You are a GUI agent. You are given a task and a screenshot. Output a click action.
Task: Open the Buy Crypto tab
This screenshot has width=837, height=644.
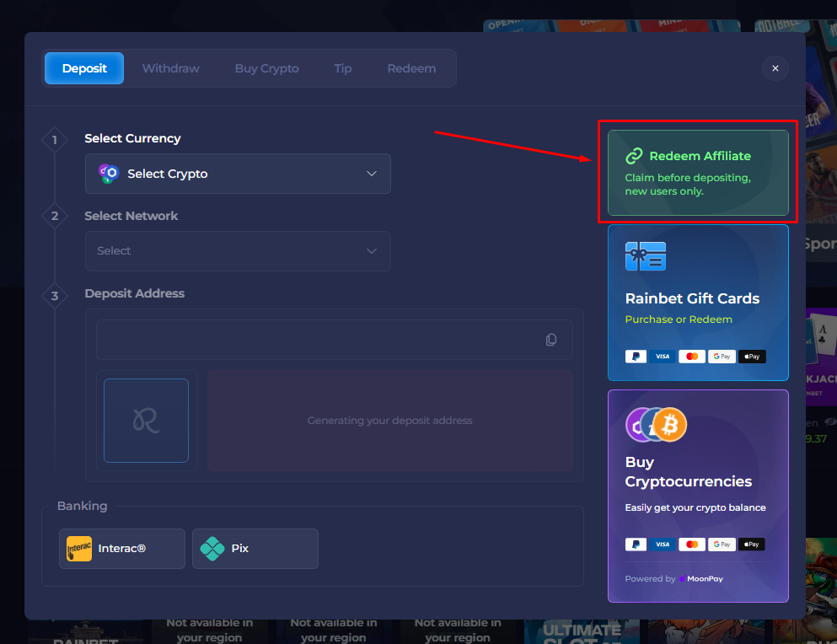pyautogui.click(x=266, y=68)
